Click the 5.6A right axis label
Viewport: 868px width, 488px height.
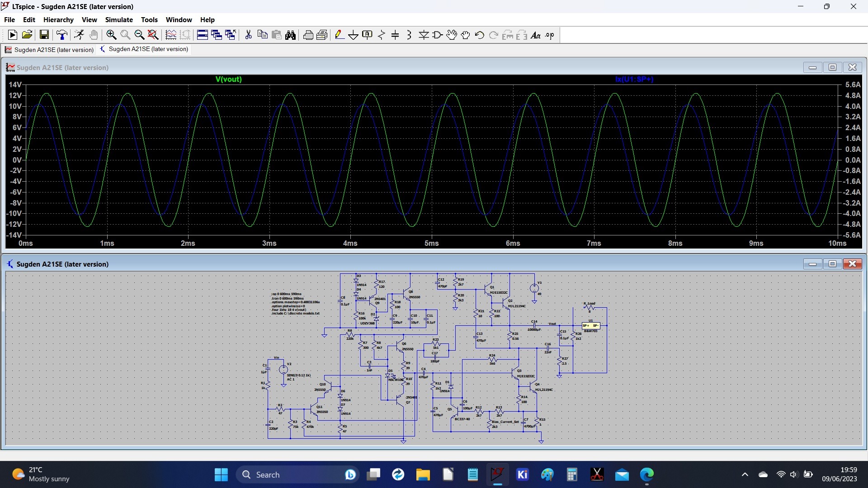point(853,84)
